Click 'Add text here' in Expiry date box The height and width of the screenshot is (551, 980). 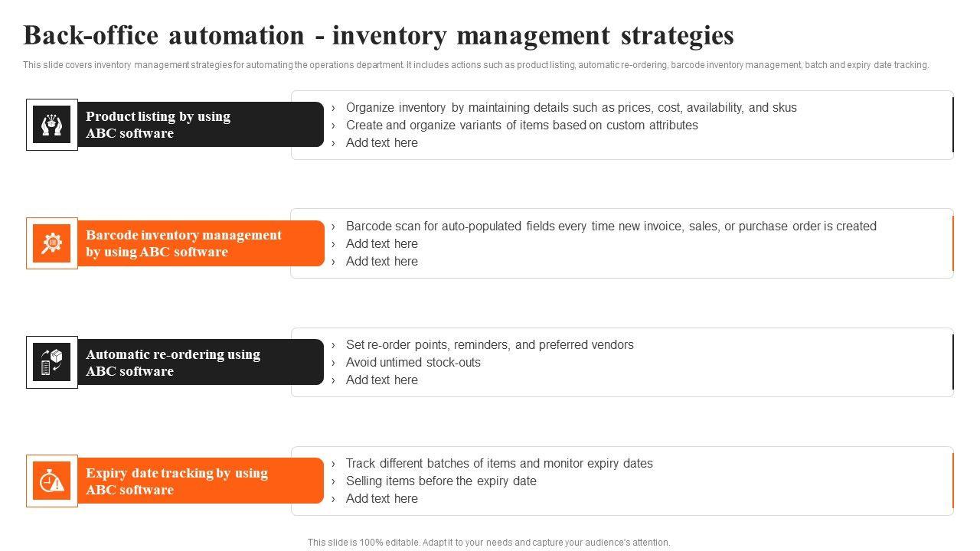381,499
